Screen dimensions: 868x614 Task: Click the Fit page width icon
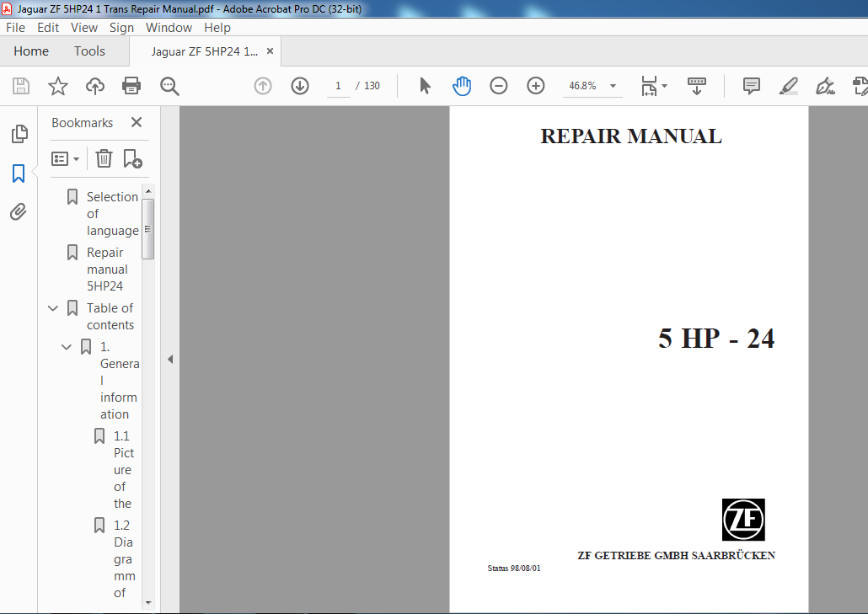[x=649, y=86]
